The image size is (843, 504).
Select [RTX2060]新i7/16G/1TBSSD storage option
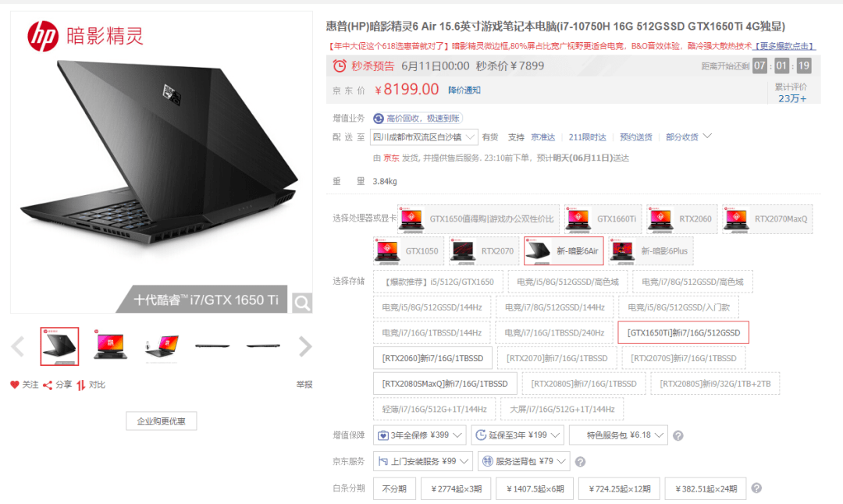pos(432,358)
